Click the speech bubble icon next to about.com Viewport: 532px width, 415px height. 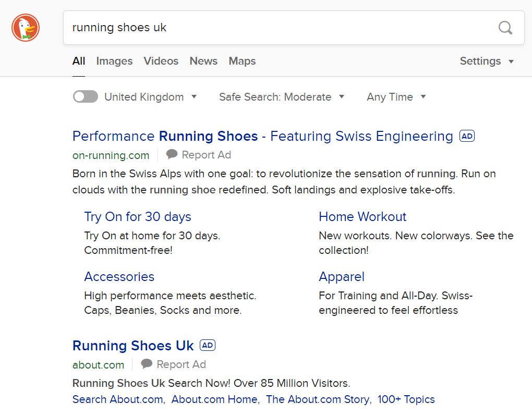147,364
